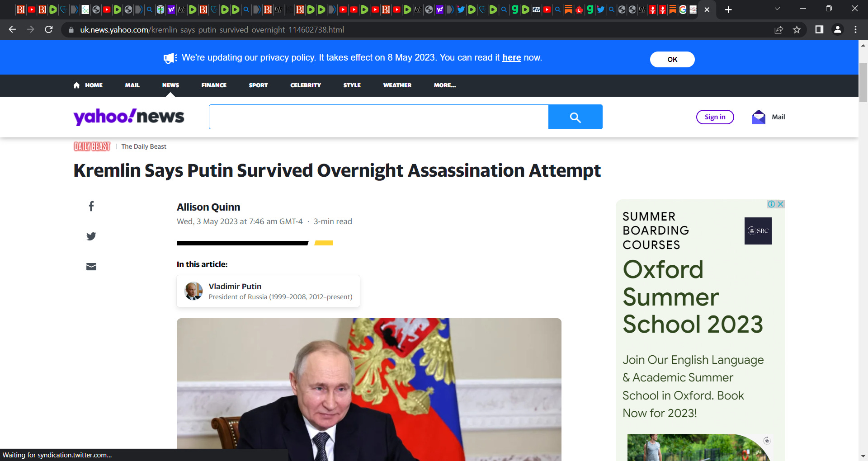This screenshot has width=868, height=461.
Task: Open privacy policy 'here' link
Action: click(x=511, y=58)
